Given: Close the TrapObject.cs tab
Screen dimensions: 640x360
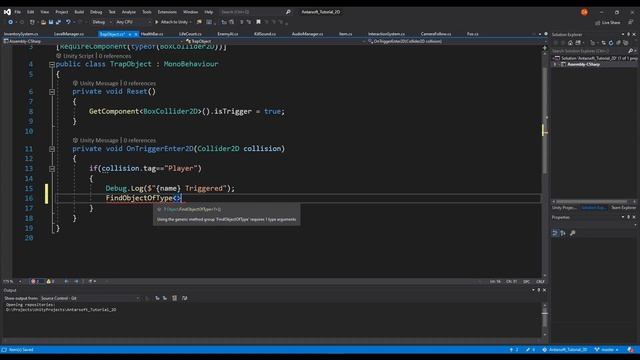Looking at the screenshot, I should coord(136,34).
